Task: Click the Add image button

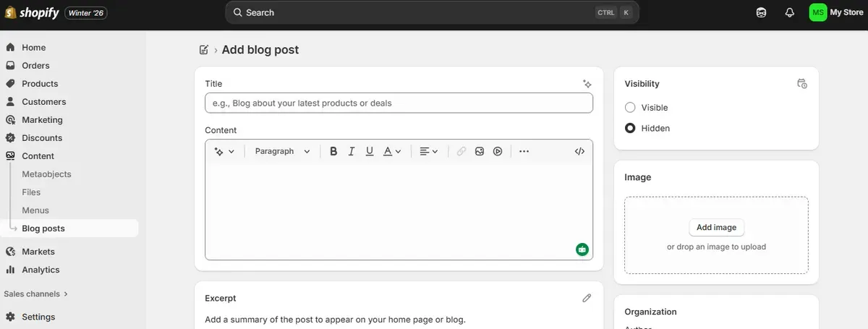Action: [716, 227]
